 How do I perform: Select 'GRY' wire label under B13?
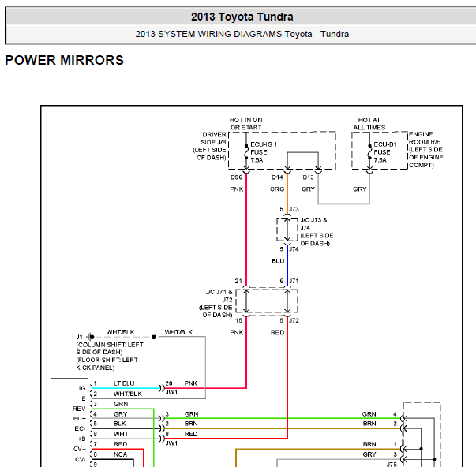point(308,189)
